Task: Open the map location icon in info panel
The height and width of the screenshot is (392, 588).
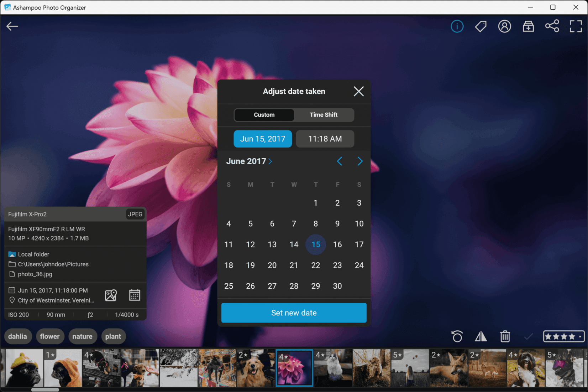Action: (x=111, y=295)
